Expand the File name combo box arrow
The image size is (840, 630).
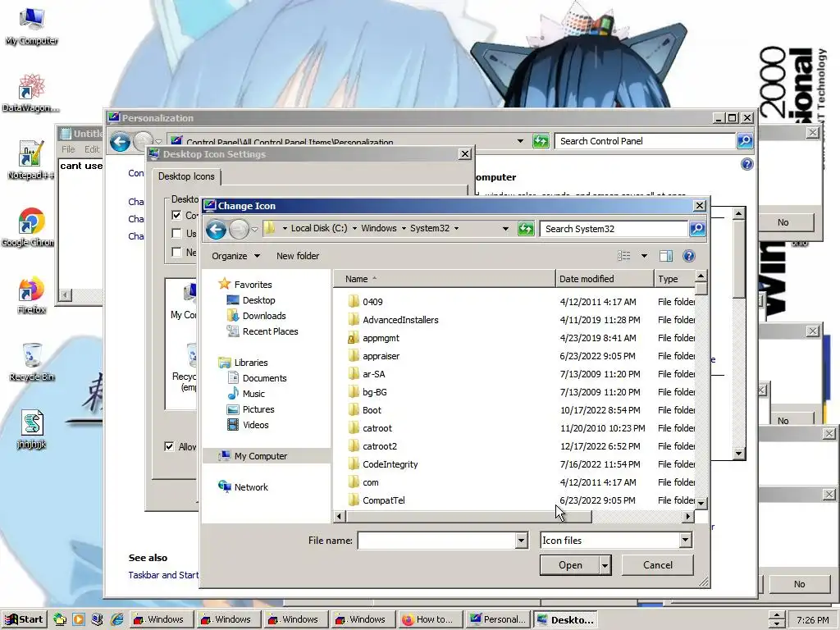click(x=521, y=541)
